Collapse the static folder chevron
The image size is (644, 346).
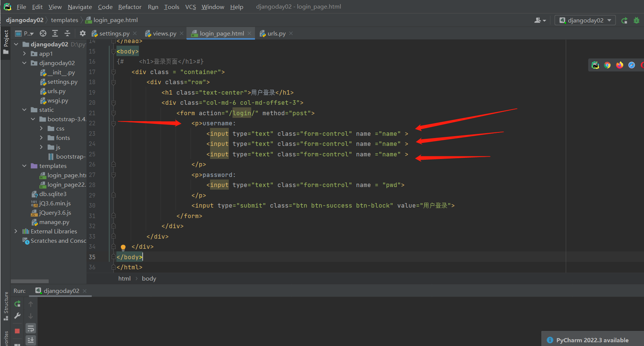pos(24,110)
